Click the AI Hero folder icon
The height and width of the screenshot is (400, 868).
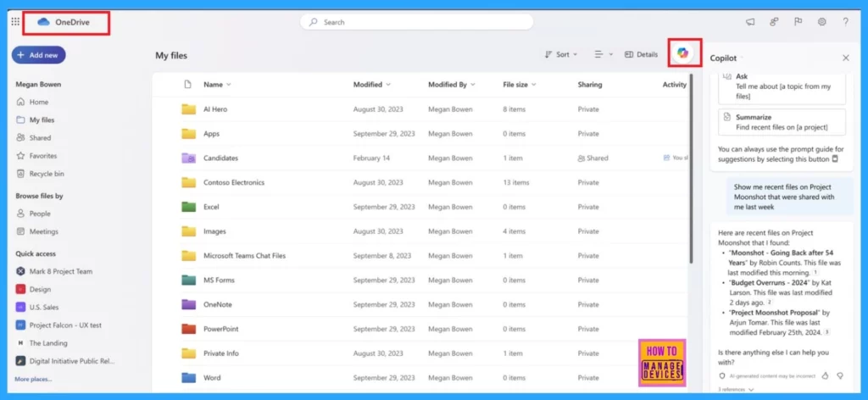point(189,109)
